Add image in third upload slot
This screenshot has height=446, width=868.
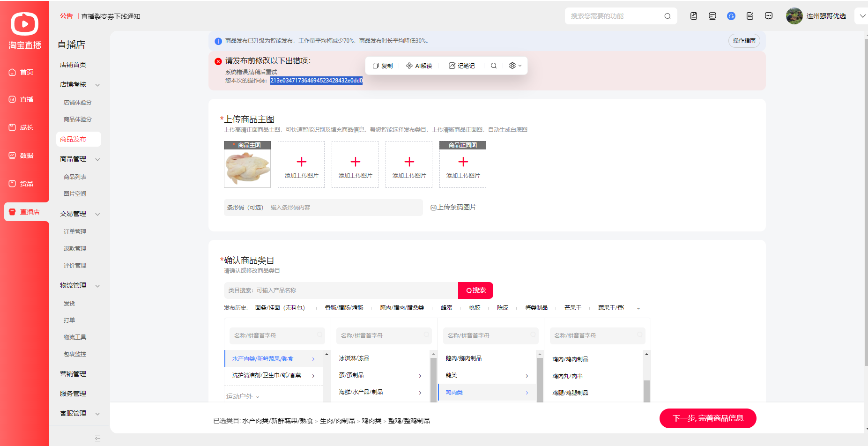pos(355,164)
